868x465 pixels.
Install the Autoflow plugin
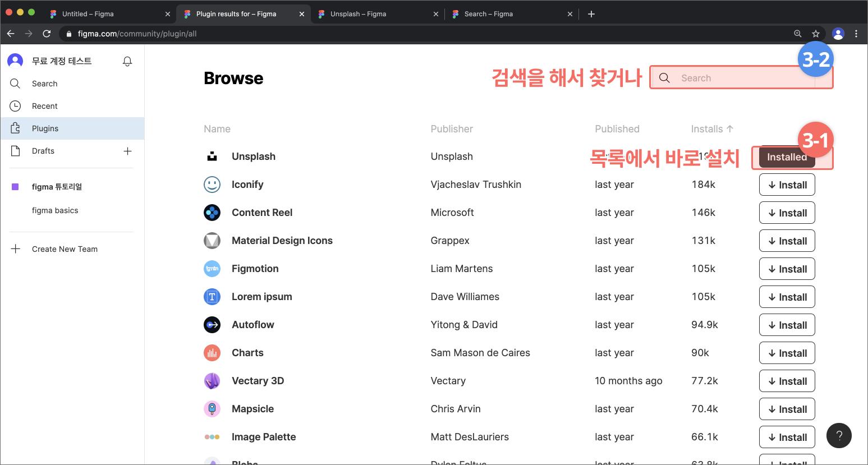[787, 325]
